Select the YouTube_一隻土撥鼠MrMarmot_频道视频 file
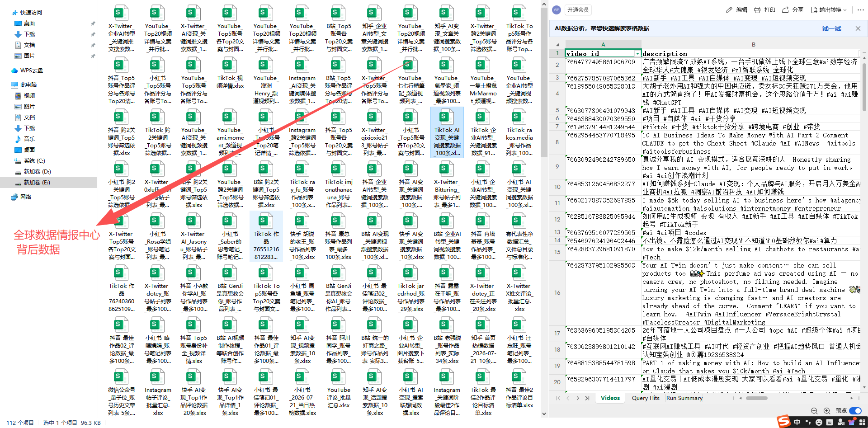 pos(483,81)
